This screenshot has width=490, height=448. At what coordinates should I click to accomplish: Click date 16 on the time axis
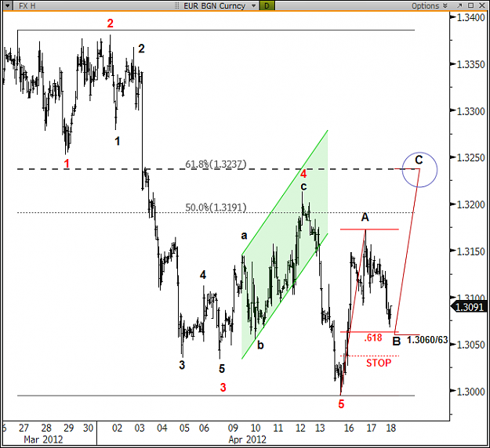(349, 428)
